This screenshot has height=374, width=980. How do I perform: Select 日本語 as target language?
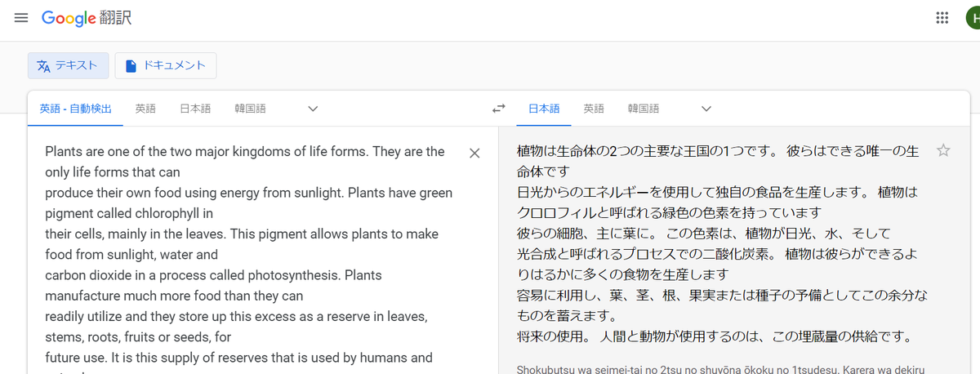point(544,109)
